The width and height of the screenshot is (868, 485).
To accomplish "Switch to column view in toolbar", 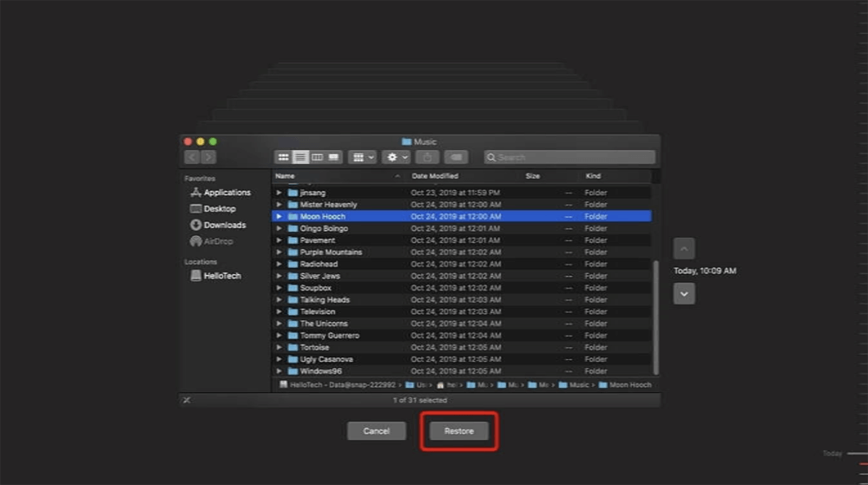I will (317, 158).
